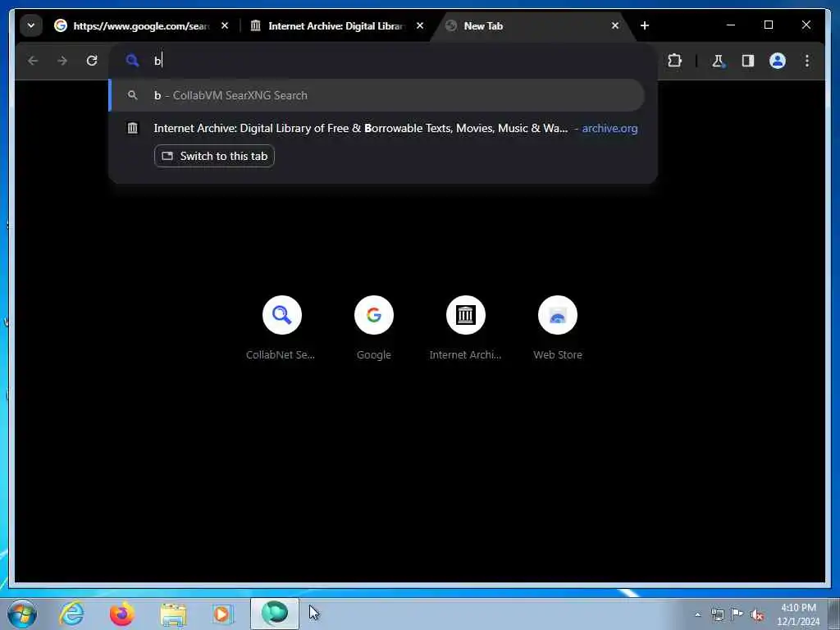The height and width of the screenshot is (630, 840).
Task: Go forward with the forward arrow
Action: coord(62,61)
